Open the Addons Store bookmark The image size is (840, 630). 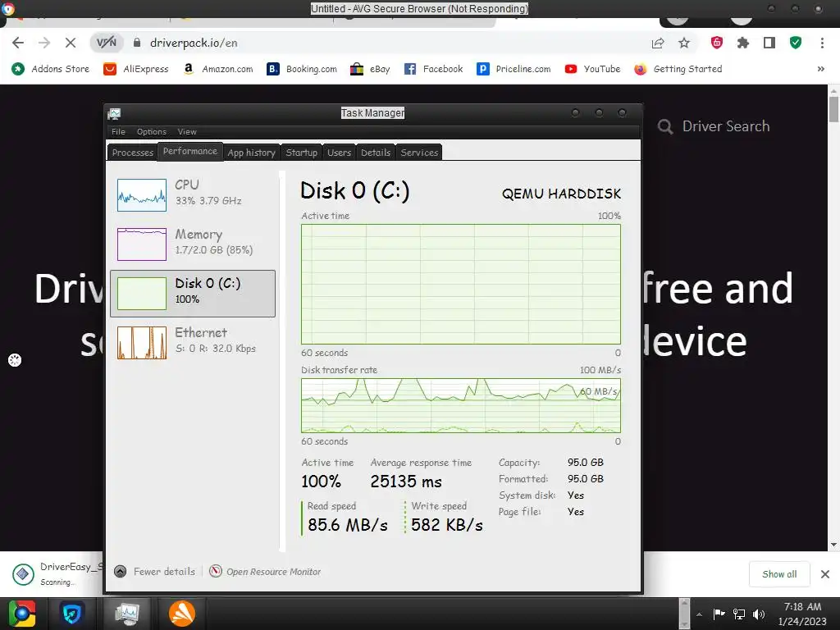[x=51, y=69]
